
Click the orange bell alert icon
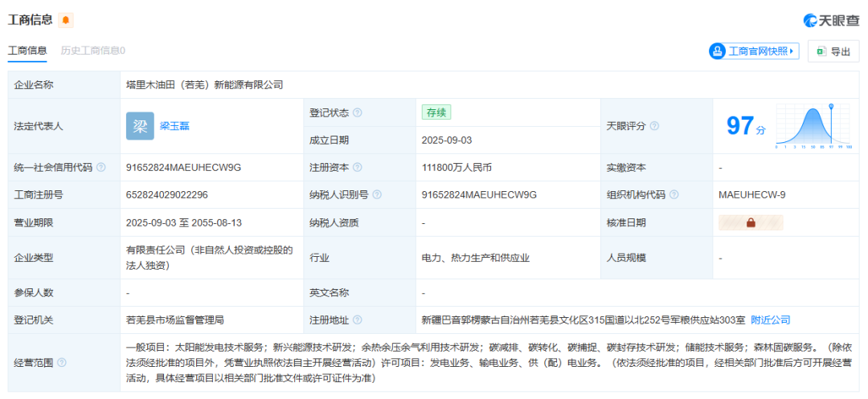point(66,20)
